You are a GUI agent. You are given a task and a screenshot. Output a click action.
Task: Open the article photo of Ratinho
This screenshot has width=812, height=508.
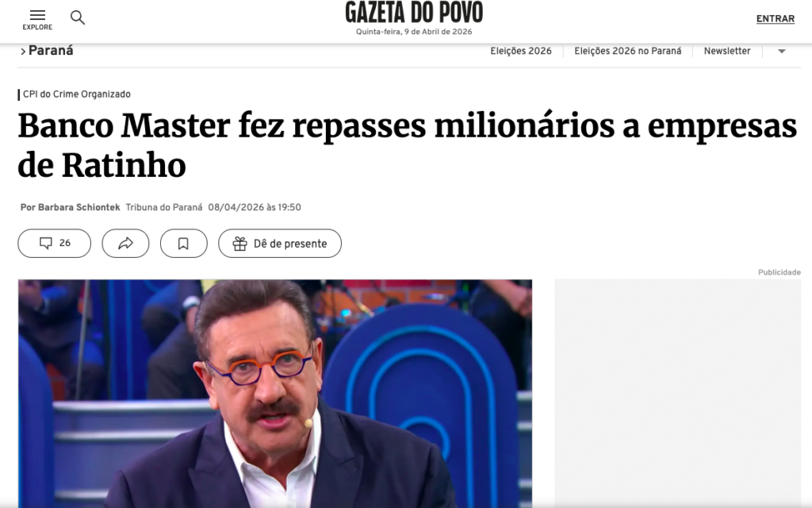275,394
